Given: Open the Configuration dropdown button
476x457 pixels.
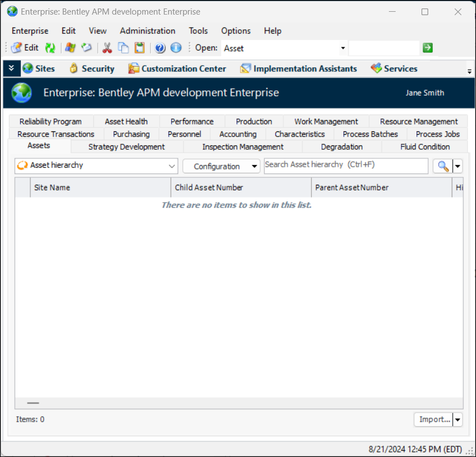Looking at the screenshot, I should coord(221,166).
